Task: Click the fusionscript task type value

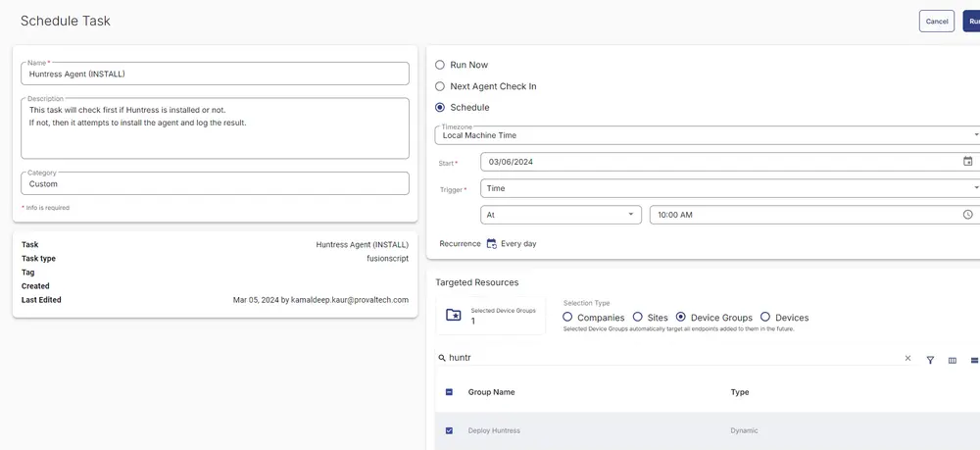Action: 387,258
